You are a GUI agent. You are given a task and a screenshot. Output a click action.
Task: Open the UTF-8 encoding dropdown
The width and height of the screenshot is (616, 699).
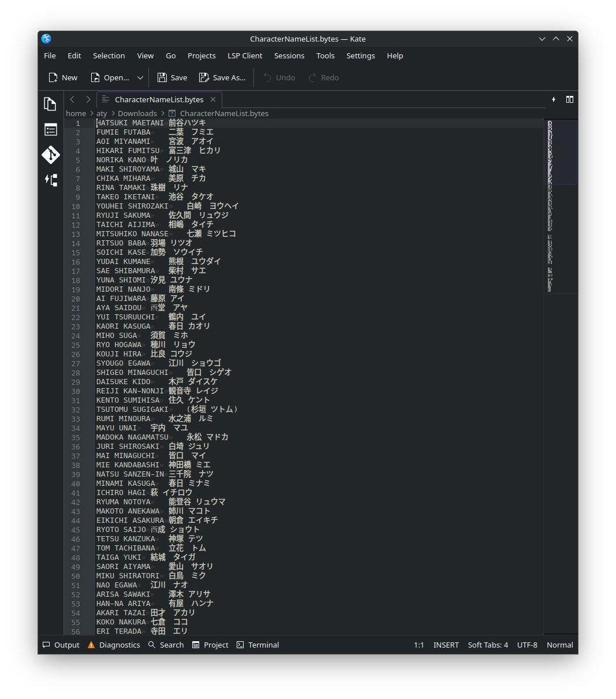(527, 645)
